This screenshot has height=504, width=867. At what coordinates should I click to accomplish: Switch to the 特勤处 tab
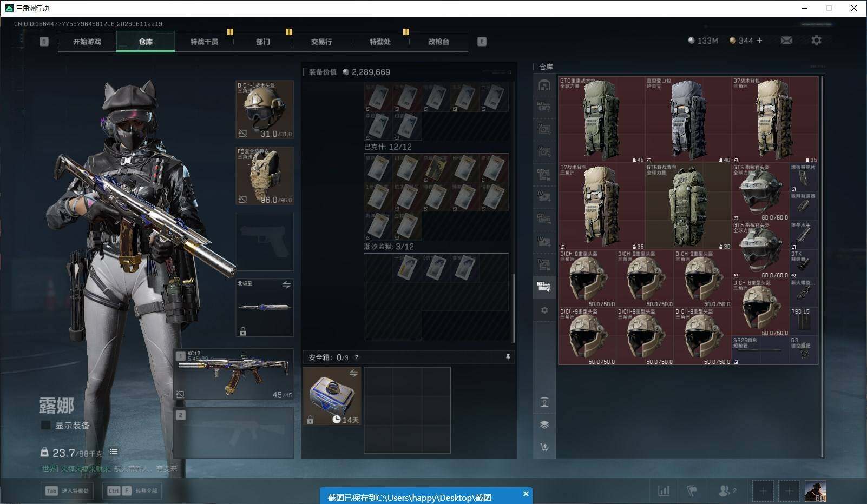click(380, 42)
